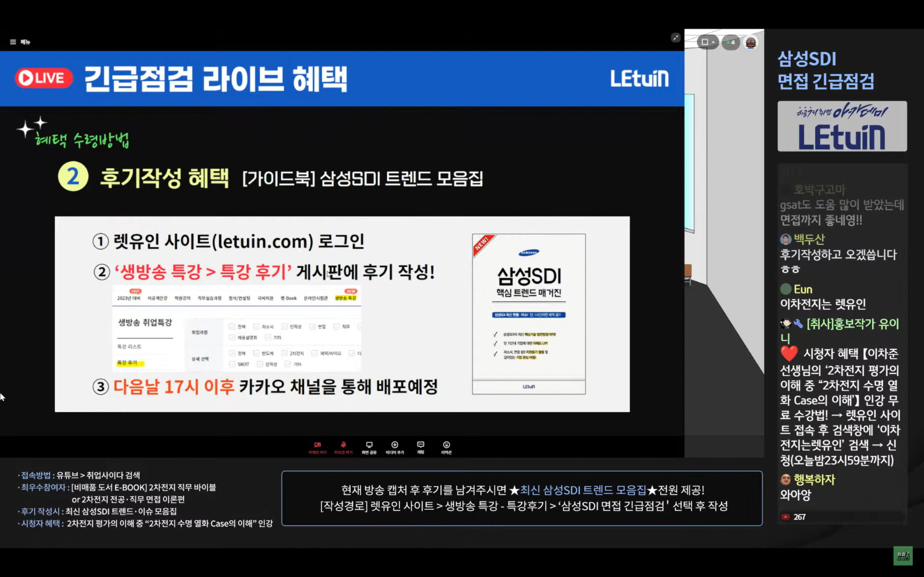The image size is (924, 577).
Task: Check the 2차전지 checkbox
Action: click(x=284, y=353)
